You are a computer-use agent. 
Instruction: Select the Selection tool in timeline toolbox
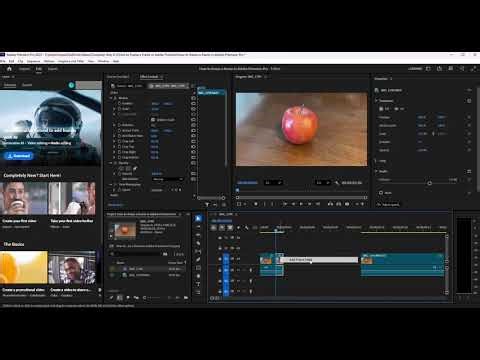pyautogui.click(x=198, y=218)
